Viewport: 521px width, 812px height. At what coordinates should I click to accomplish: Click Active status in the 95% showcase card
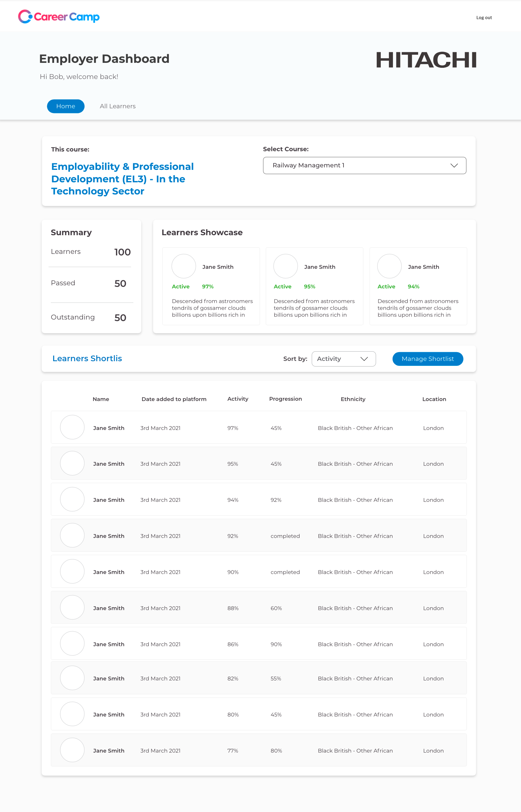click(x=283, y=287)
